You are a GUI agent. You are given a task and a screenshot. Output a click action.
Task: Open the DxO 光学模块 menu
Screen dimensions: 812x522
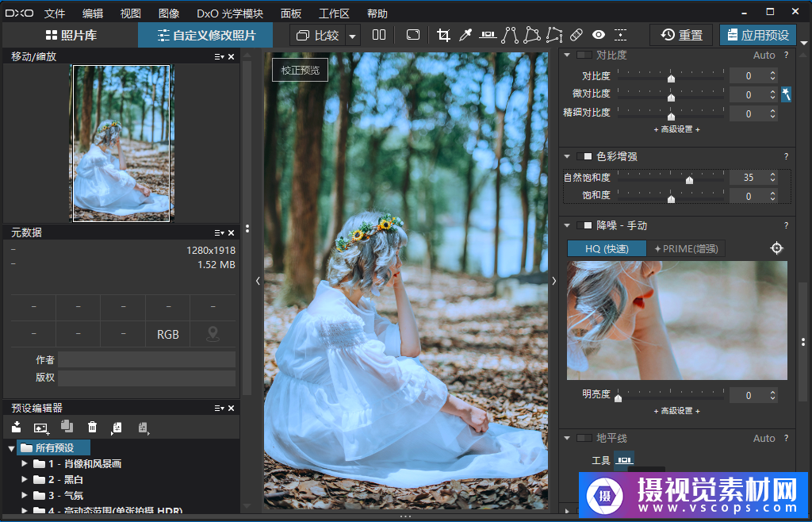tap(230, 13)
